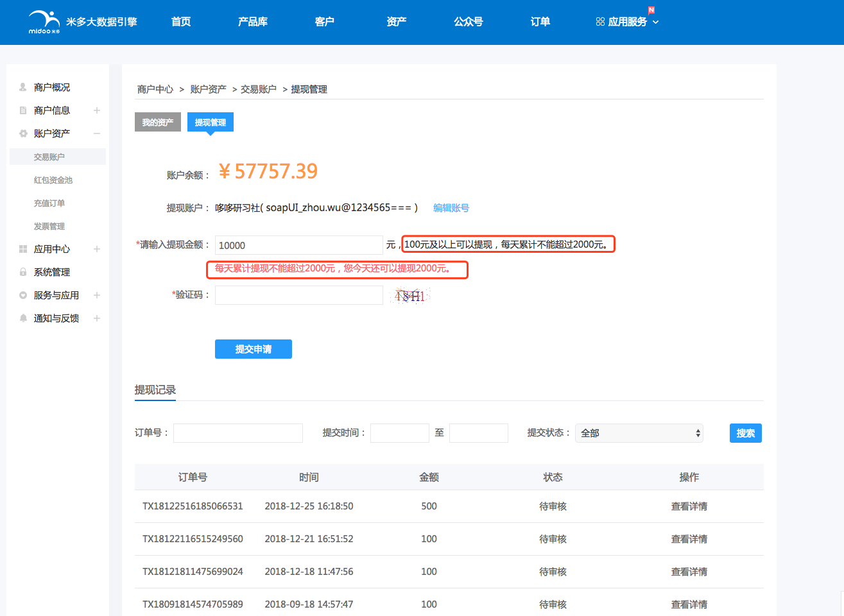Click order number TX18121811475699024

coord(193,572)
